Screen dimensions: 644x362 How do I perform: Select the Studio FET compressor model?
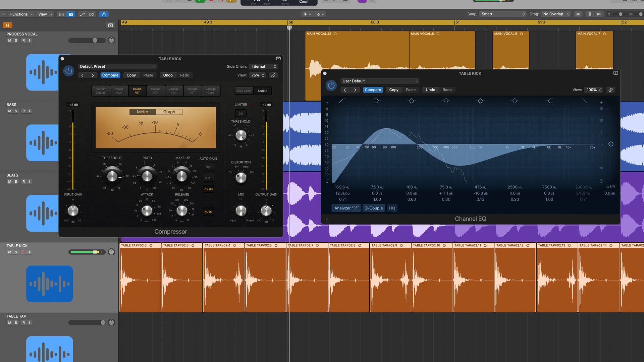[x=137, y=91]
